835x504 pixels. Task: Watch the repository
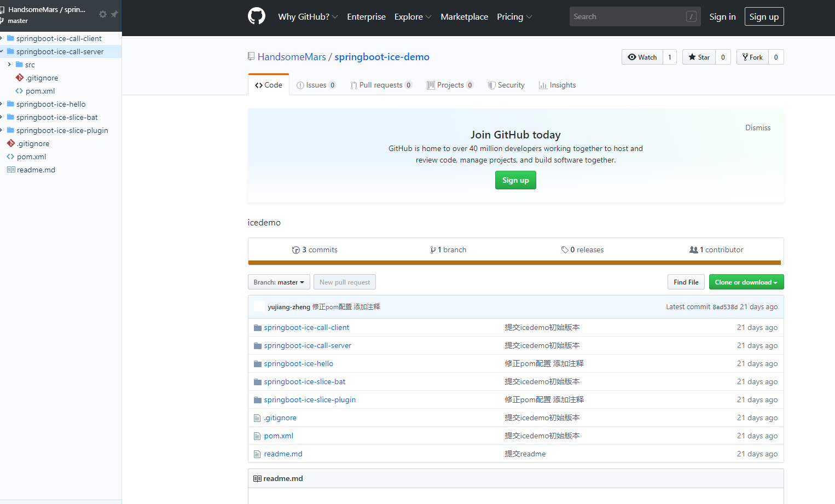642,57
